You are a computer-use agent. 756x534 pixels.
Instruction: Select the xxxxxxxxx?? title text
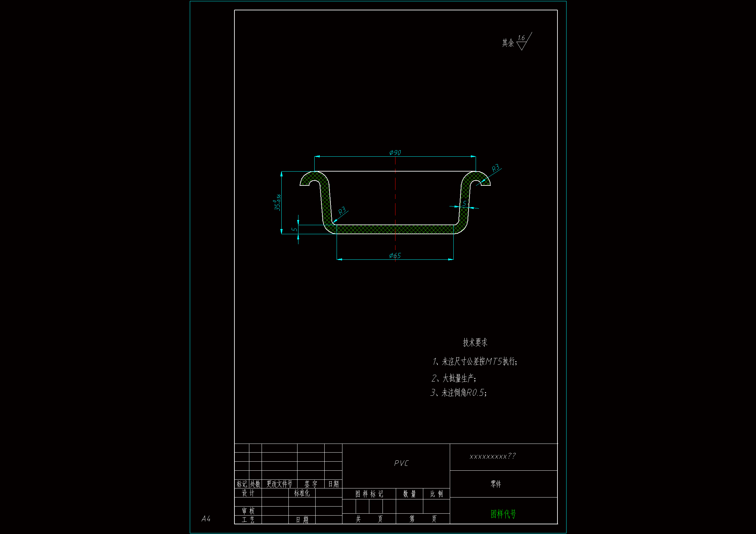492,456
